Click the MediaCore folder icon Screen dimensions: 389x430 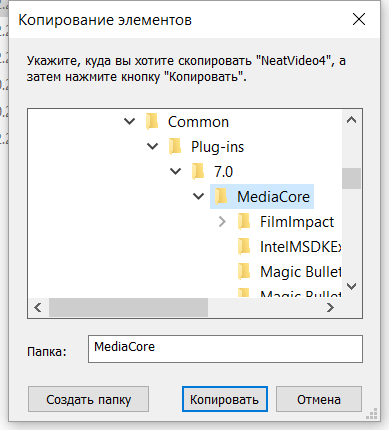point(221,197)
